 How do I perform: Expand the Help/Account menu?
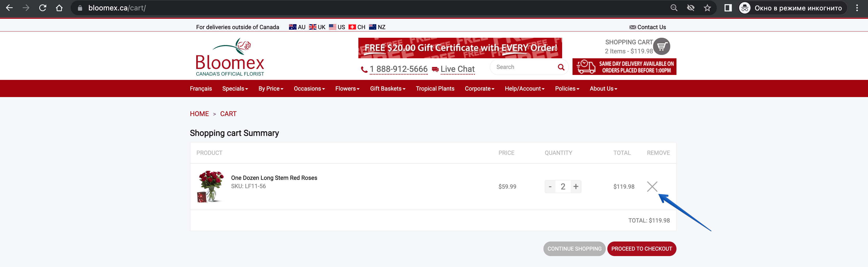(525, 88)
